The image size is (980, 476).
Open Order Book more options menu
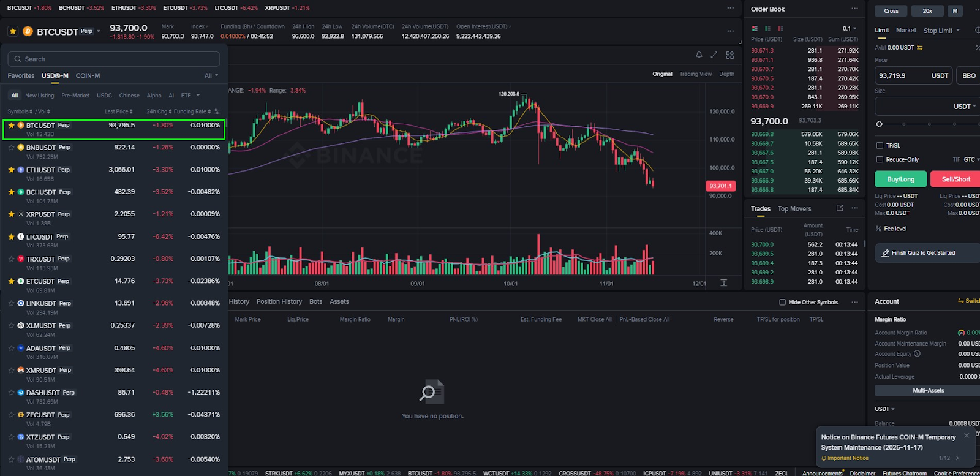click(854, 9)
